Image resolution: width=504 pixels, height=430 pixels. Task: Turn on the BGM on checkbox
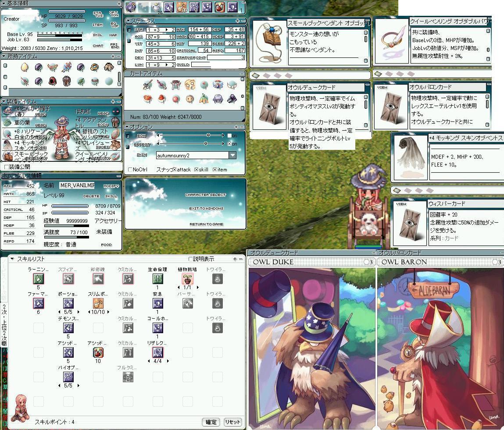pos(229,135)
